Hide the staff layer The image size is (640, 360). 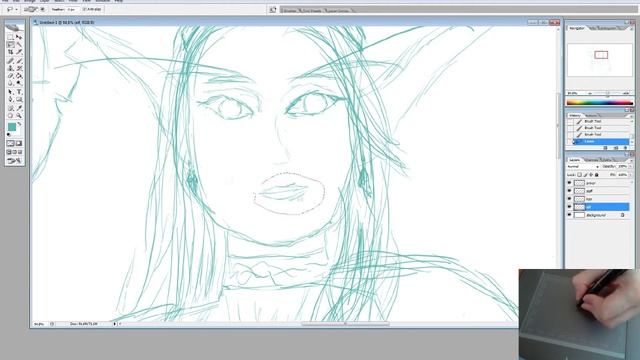569,191
